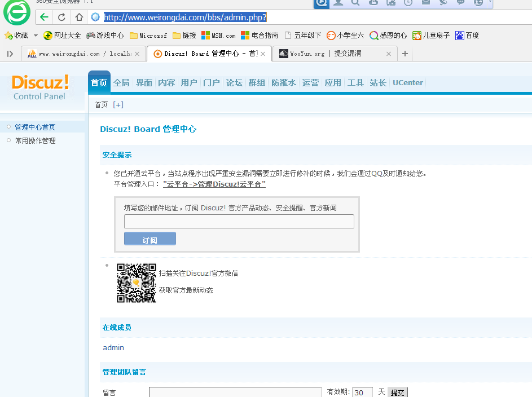This screenshot has height=397, width=532.
Task: Click the address bar URL
Action: click(x=185, y=17)
